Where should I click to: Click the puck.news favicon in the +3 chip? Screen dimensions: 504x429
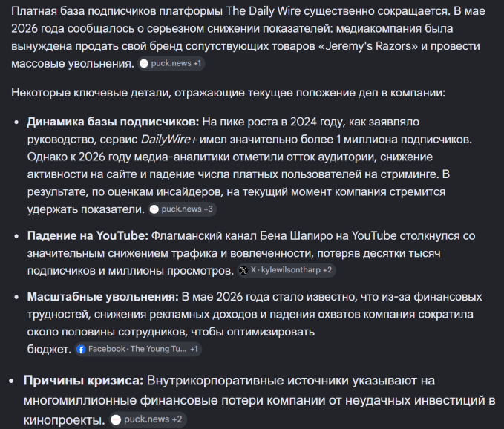pos(154,209)
